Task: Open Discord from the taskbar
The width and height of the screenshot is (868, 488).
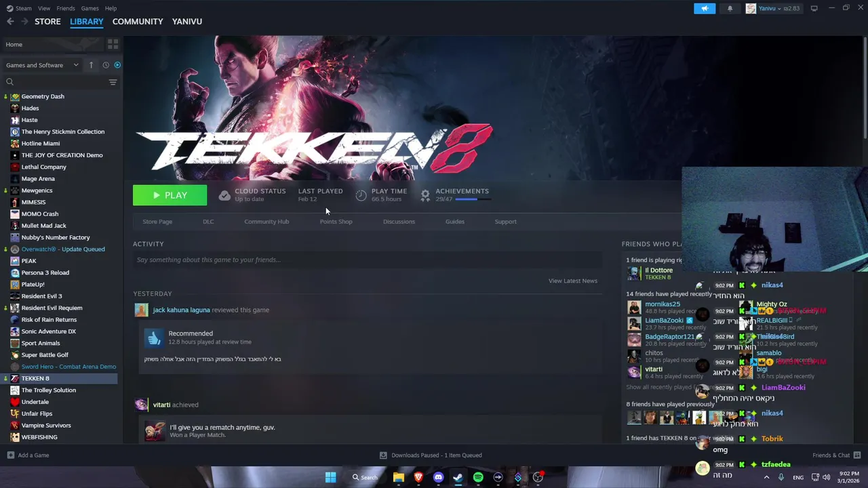Action: click(438, 477)
